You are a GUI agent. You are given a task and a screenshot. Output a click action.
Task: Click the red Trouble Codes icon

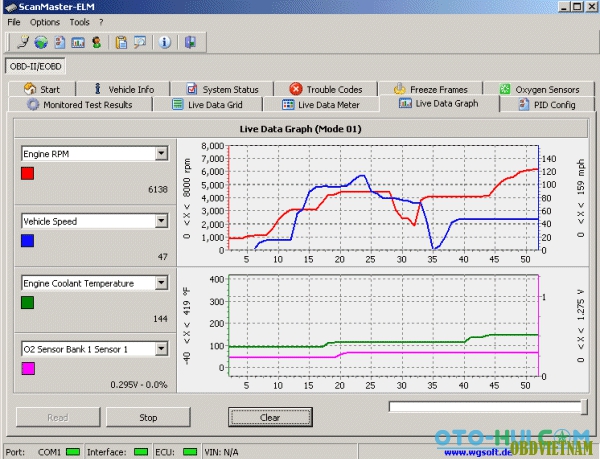(295, 89)
